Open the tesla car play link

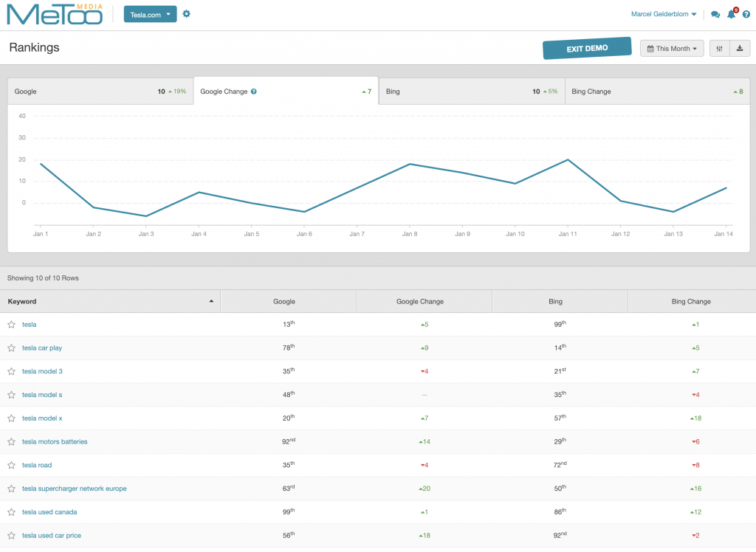42,348
